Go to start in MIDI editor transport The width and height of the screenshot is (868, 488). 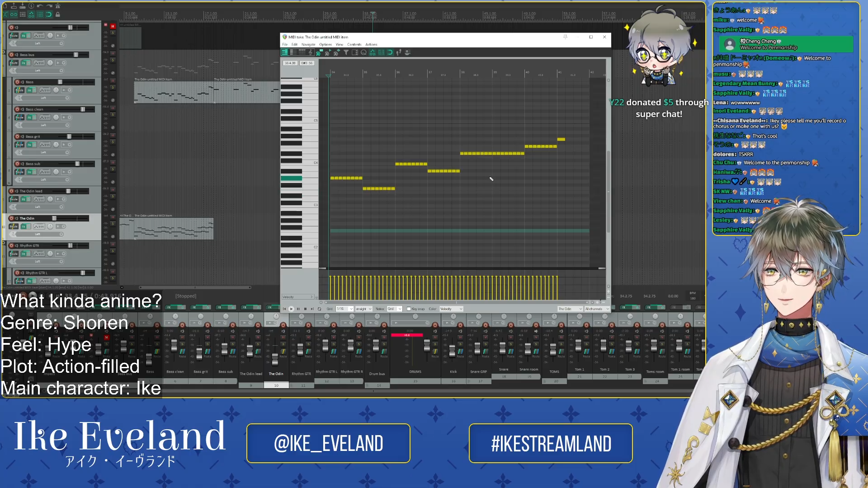pos(284,309)
